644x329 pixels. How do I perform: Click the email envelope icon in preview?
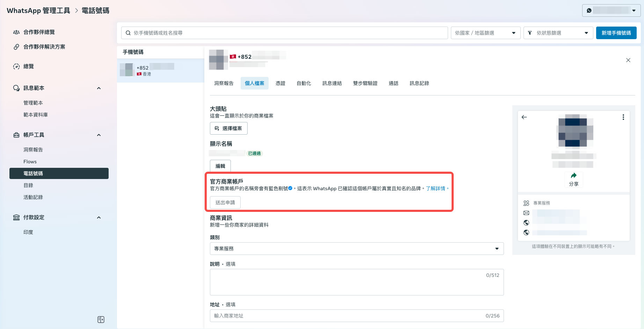526,213
